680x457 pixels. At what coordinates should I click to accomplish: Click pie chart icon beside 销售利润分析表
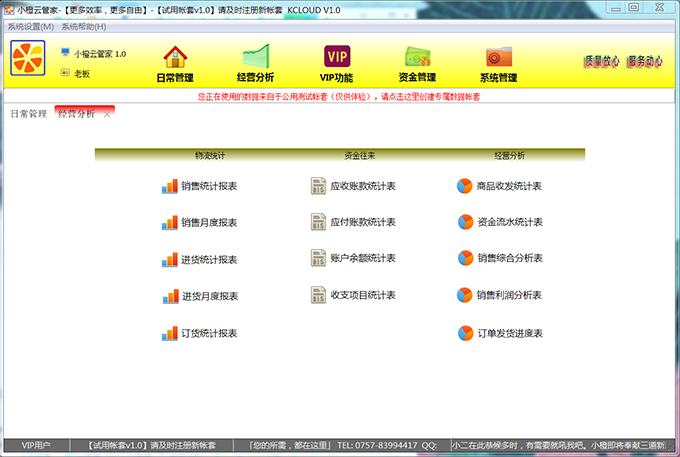pyautogui.click(x=464, y=295)
